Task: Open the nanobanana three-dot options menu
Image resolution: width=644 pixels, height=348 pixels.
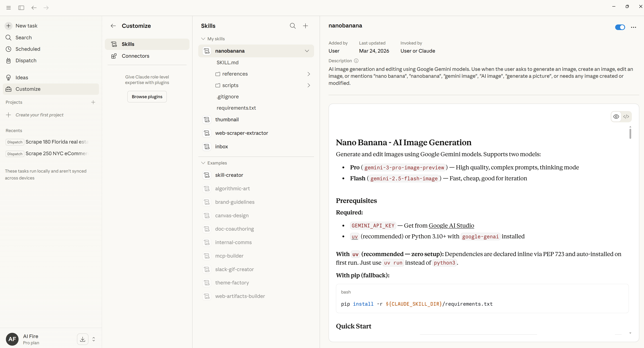Action: click(633, 27)
